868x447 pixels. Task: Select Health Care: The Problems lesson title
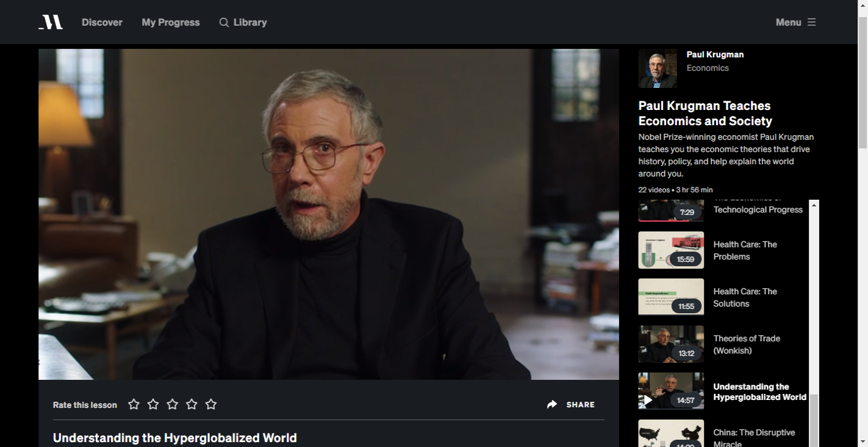click(x=745, y=250)
